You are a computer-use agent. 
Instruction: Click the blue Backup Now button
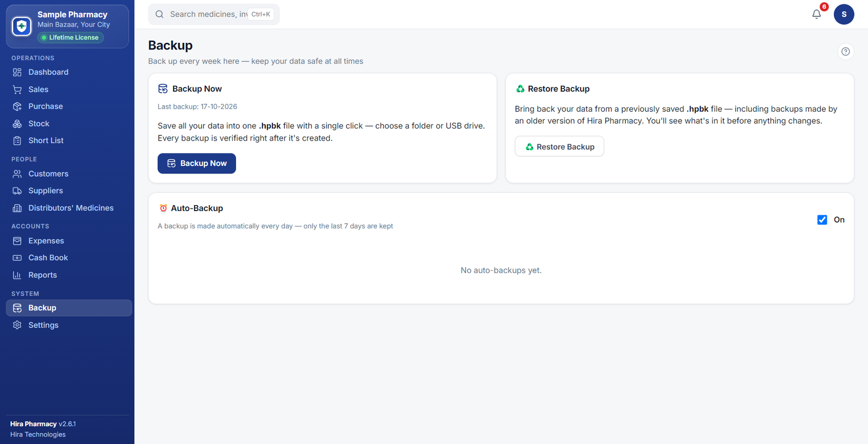pos(196,163)
